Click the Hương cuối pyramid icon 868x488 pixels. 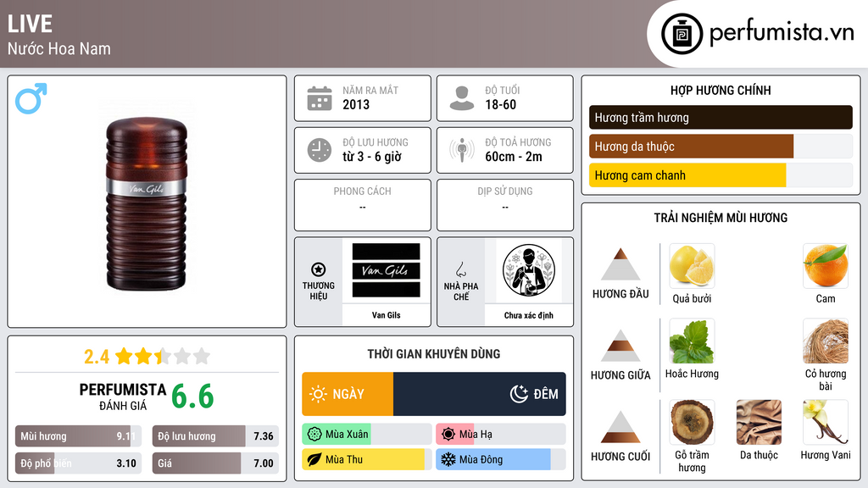coord(620,427)
